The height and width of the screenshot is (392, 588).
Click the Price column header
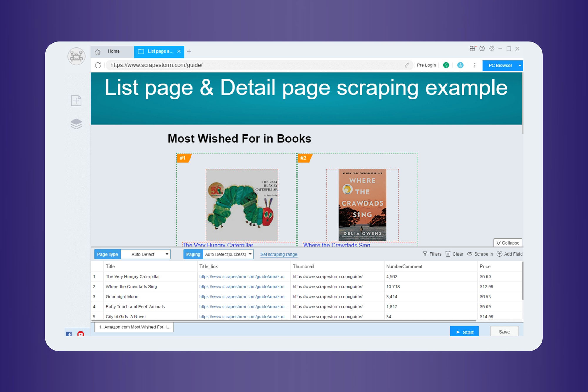[x=500, y=266]
